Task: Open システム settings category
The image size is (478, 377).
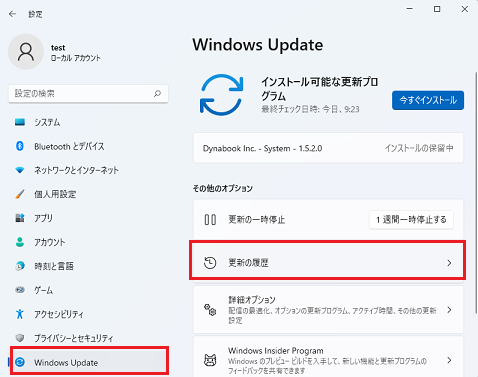Action: 88,122
